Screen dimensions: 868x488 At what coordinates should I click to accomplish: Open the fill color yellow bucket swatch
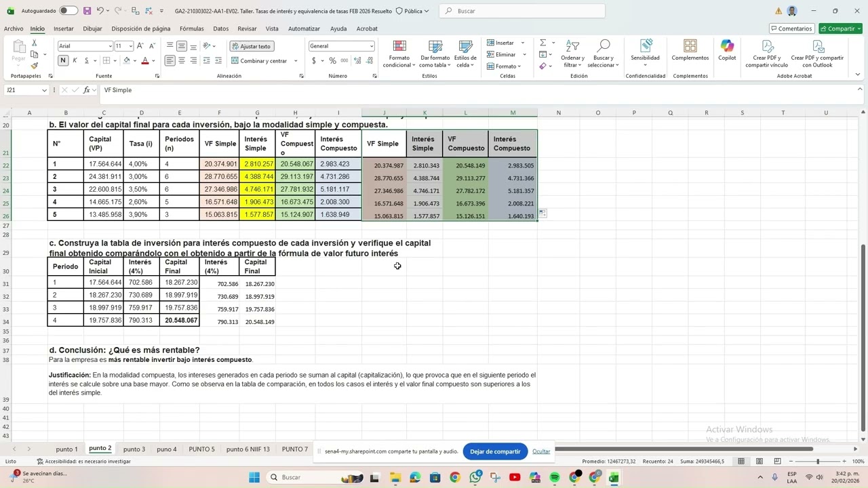tap(126, 60)
